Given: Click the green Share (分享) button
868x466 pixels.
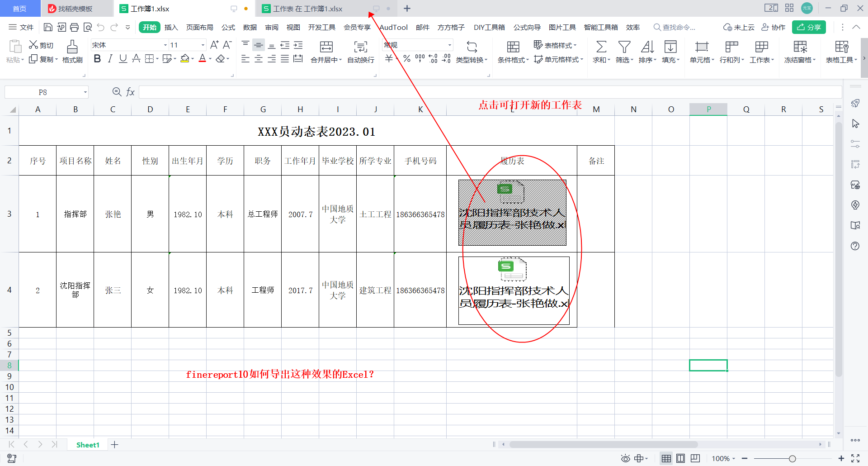Looking at the screenshot, I should (x=809, y=27).
